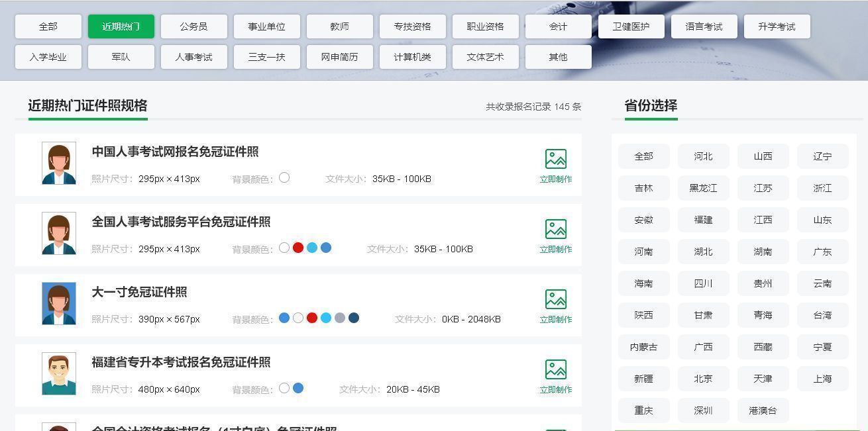868x431 pixels.
Task: Pick the dark navy background swatch for 大一寸照片
Action: (354, 318)
